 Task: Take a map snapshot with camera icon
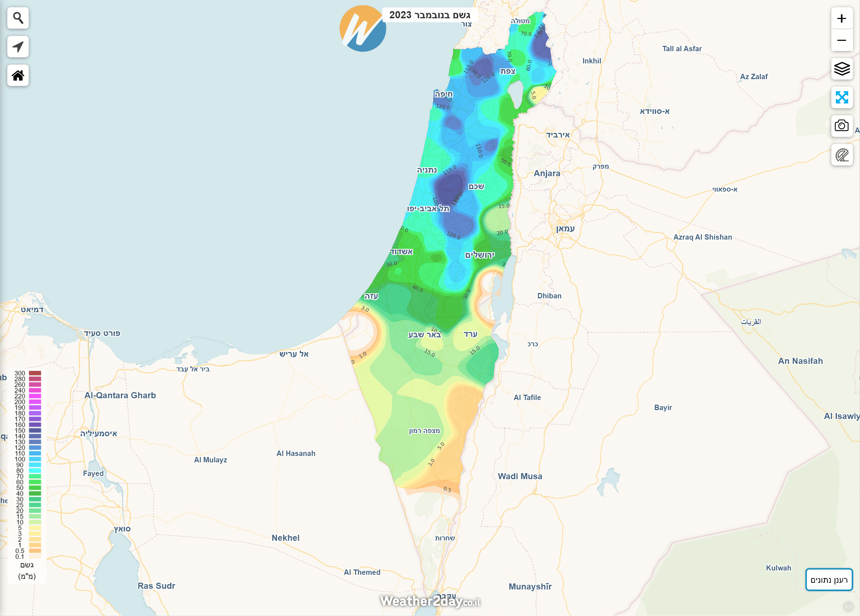(841, 126)
